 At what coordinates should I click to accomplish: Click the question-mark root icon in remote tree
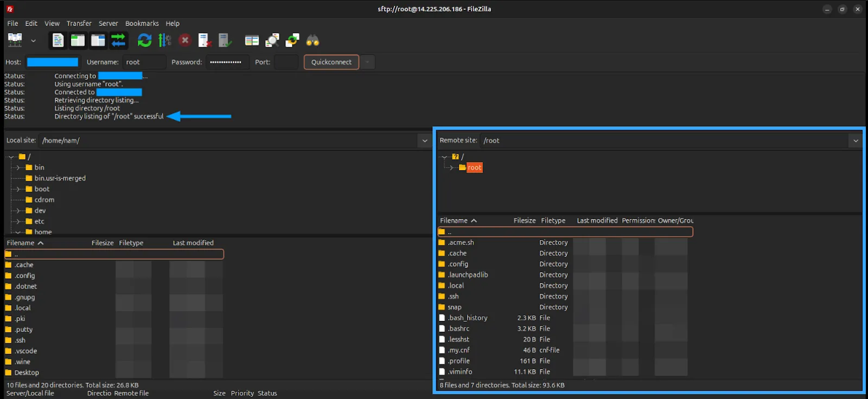pos(455,157)
